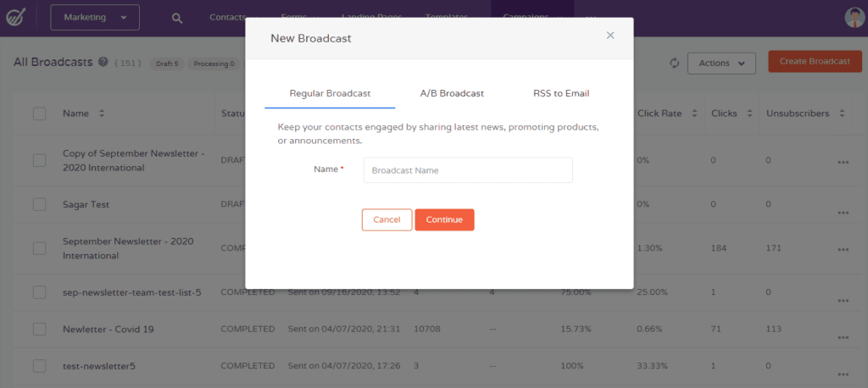Image resolution: width=868 pixels, height=388 pixels.
Task: Open three-dot menu for Newletter - Covid 19 row
Action: (842, 336)
